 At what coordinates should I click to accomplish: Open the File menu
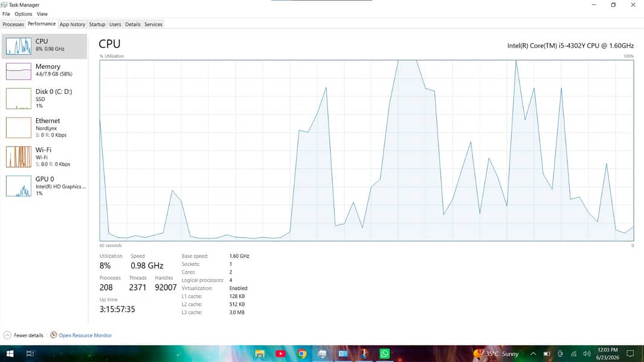6,14
